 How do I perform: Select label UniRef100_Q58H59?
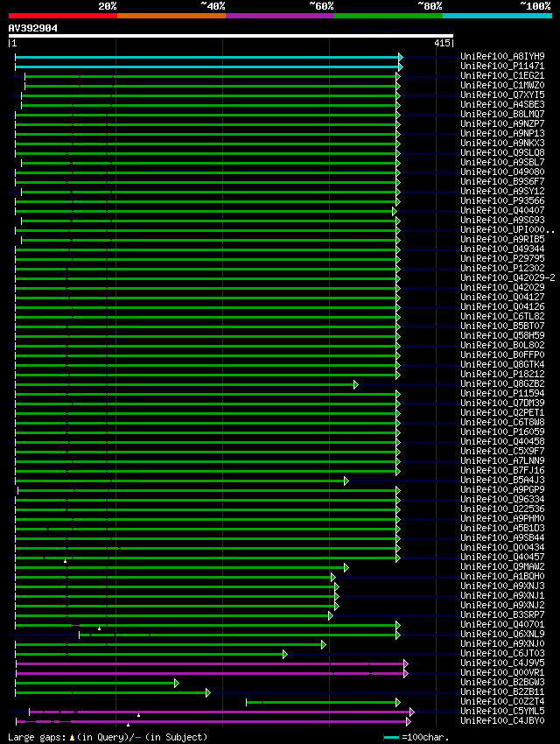(502, 335)
